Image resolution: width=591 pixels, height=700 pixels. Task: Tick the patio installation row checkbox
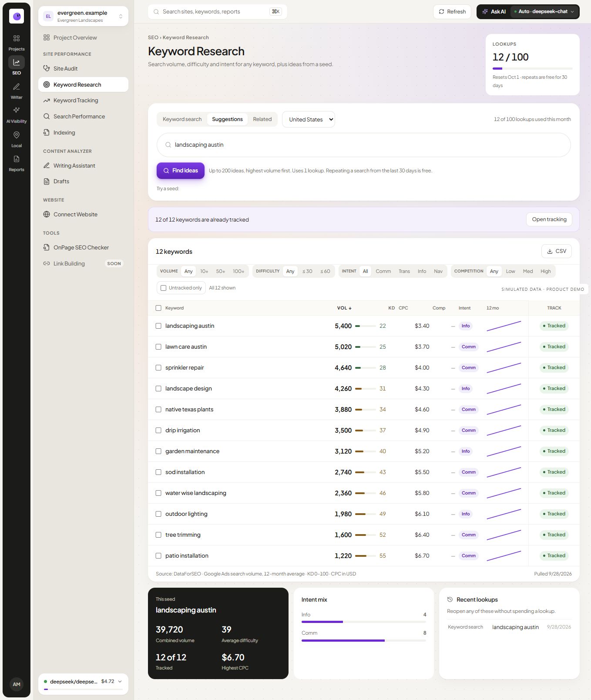coord(158,555)
